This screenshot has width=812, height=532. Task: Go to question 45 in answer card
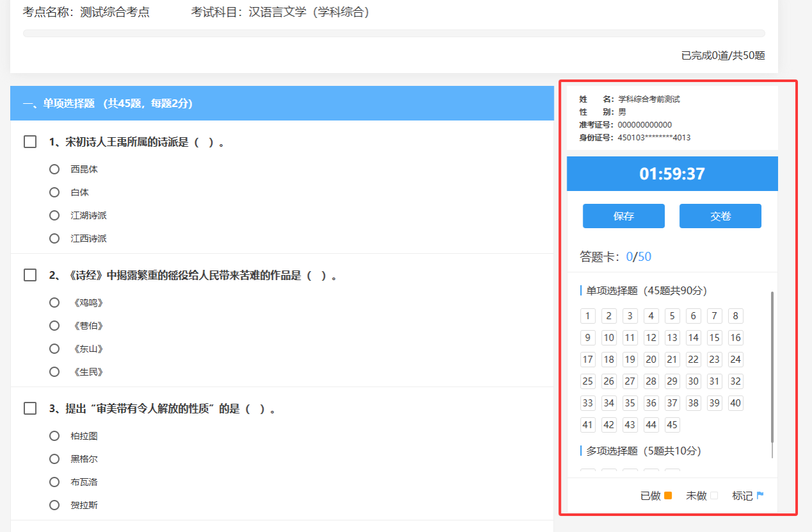point(672,425)
